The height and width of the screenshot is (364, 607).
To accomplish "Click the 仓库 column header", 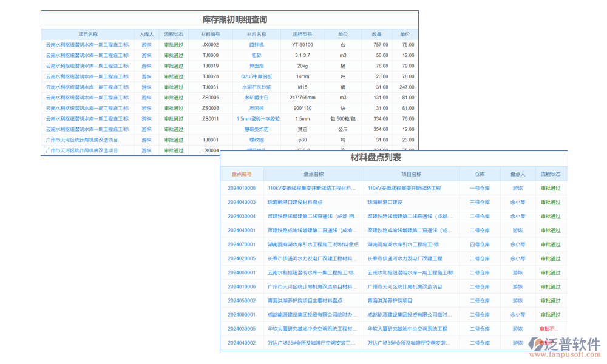I will coord(479,174).
